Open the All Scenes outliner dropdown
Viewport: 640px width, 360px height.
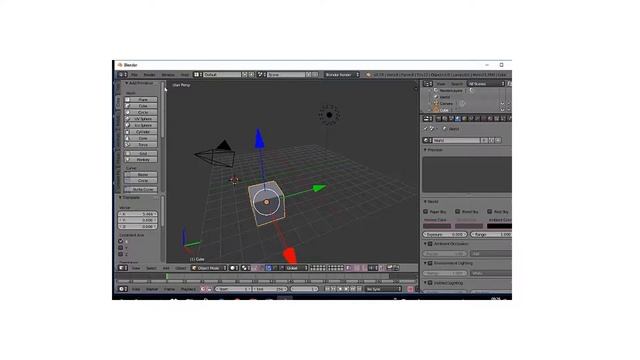[x=487, y=84]
